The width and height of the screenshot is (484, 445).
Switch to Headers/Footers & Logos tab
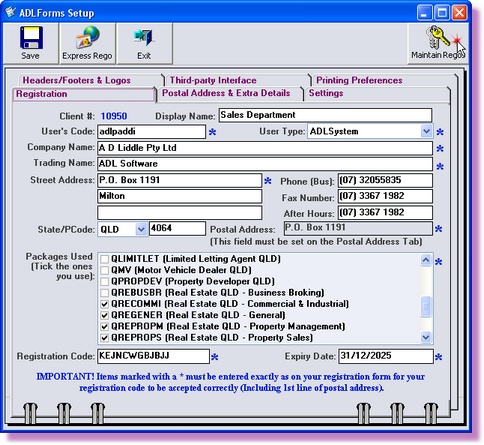76,80
